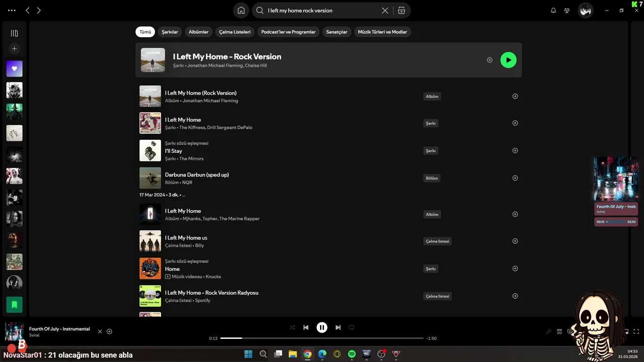Switch to Çalma Listeleri filter tab

point(234,32)
